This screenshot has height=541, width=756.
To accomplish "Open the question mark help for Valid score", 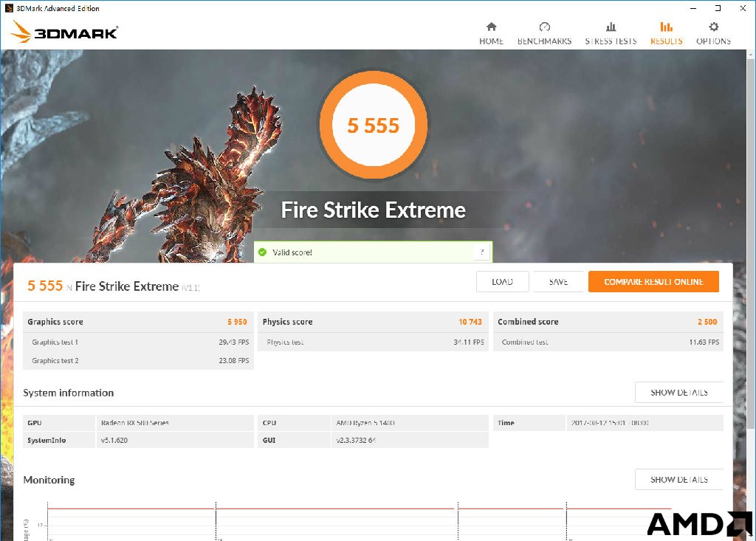I will coord(481,252).
